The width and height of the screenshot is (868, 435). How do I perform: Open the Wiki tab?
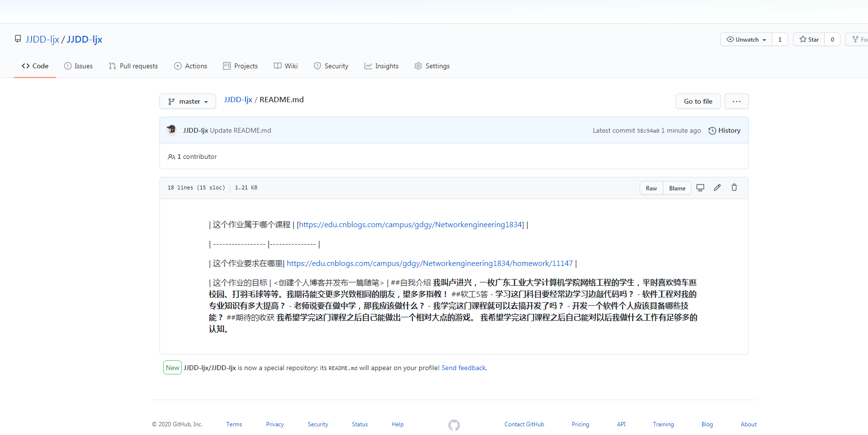tap(285, 66)
